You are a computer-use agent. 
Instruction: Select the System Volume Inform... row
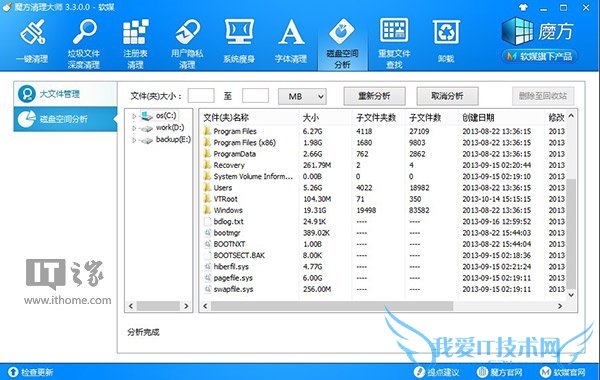(383, 176)
